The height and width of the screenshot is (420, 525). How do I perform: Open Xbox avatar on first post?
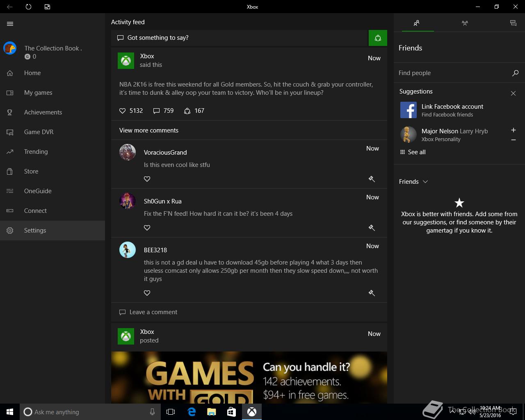tap(126, 61)
